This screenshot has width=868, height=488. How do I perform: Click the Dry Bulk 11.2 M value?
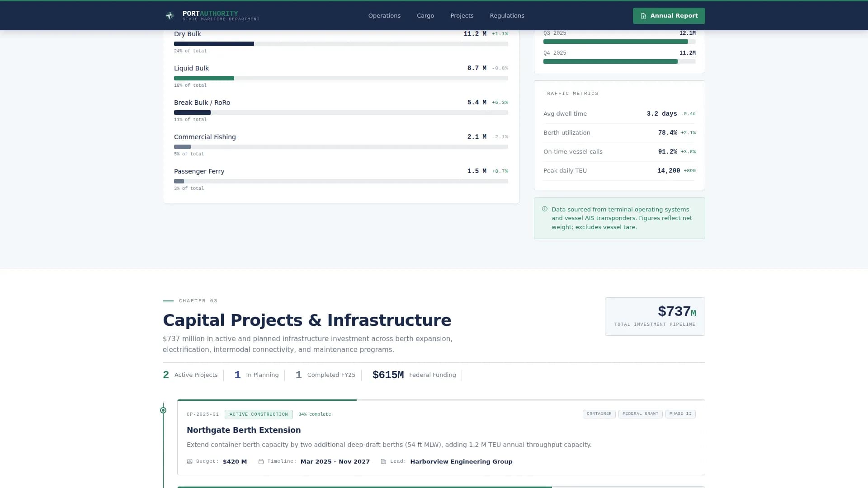[475, 34]
